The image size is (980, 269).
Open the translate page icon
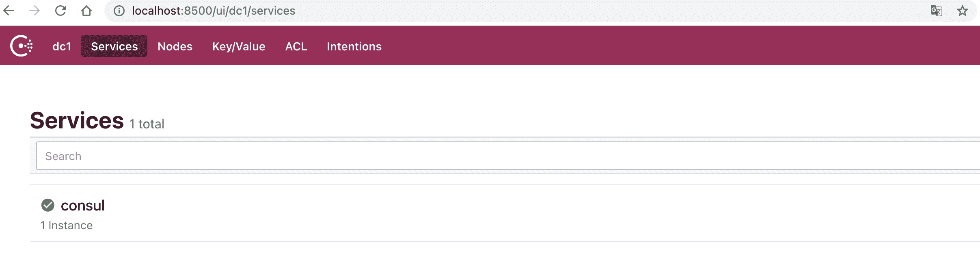click(936, 11)
